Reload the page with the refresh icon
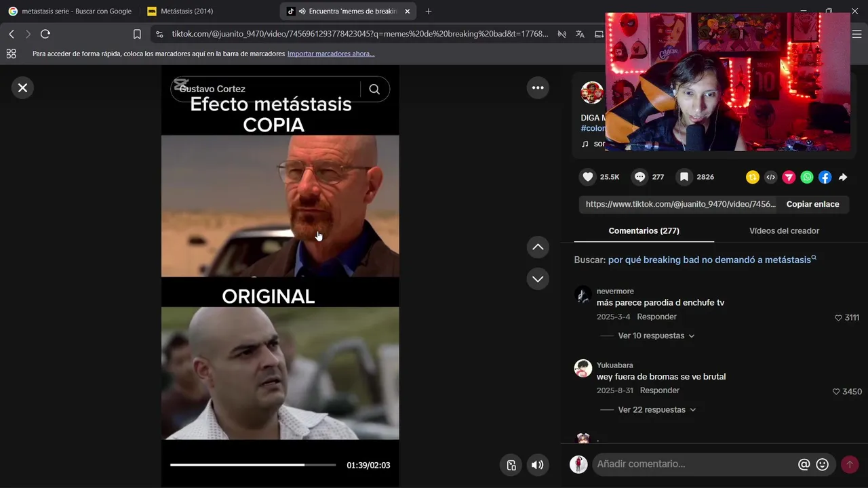The height and width of the screenshot is (488, 868). [45, 34]
